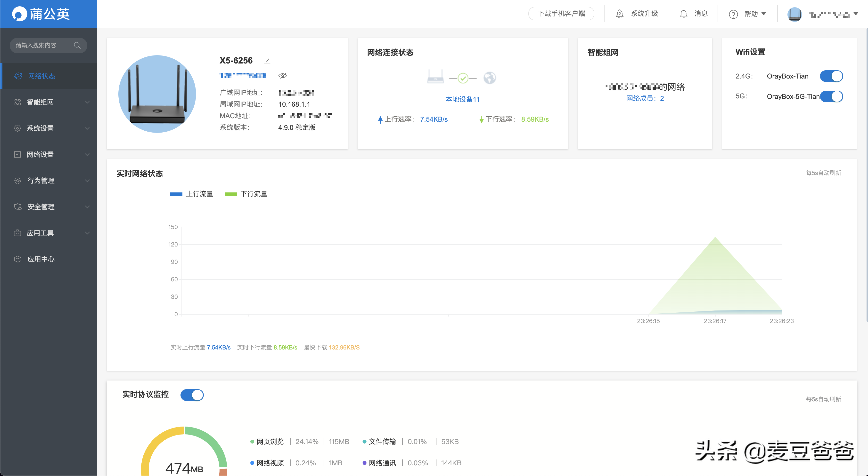The image size is (868, 476).
Task: Click the router icon in 网络连接状态
Action: click(435, 77)
